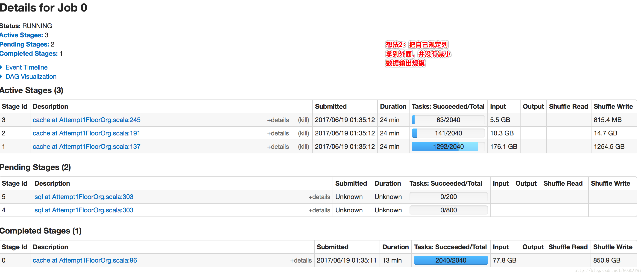This screenshot has height=275, width=644.
Task: Select the 2017/06/19 01:35:11 submitted time
Action: pyautogui.click(x=346, y=260)
